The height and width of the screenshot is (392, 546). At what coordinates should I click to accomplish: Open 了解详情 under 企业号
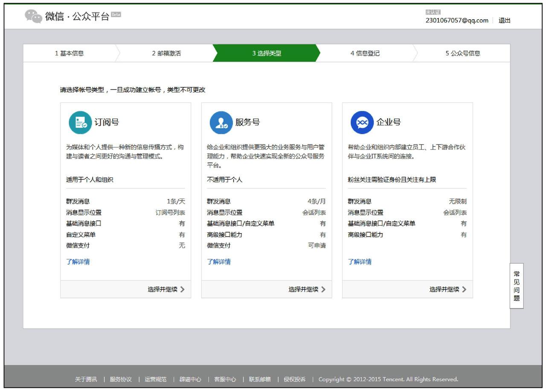[360, 262]
